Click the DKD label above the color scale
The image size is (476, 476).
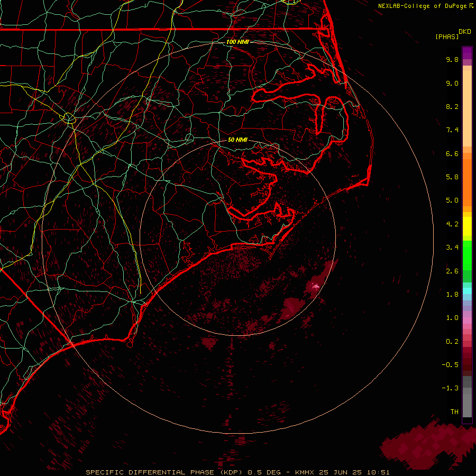(x=465, y=32)
